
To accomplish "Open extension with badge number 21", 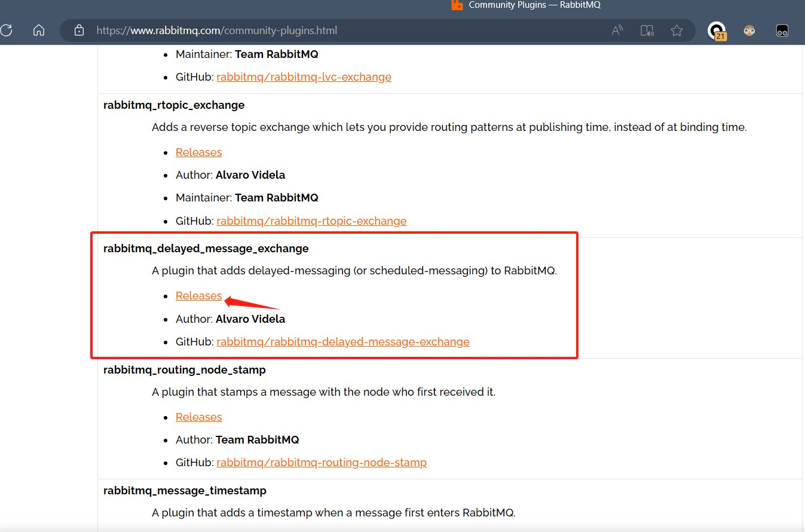I will [716, 30].
